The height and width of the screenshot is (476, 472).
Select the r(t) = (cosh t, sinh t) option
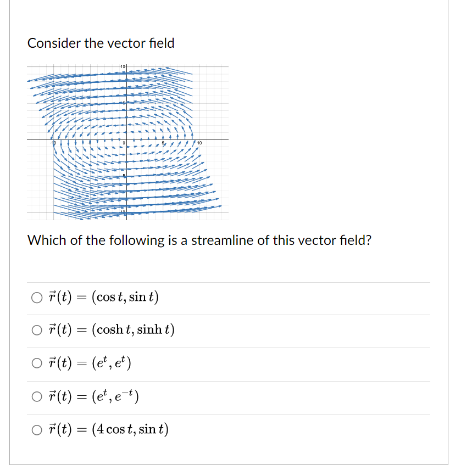coord(36,330)
